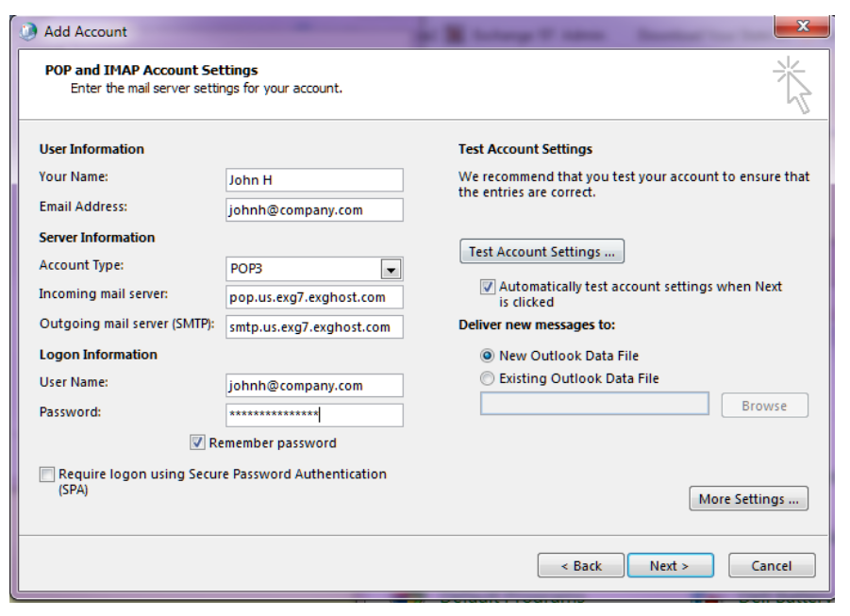Enable Require logon using Secure Password Authentication
Viewport: 850px width, 616px height.
(x=47, y=474)
